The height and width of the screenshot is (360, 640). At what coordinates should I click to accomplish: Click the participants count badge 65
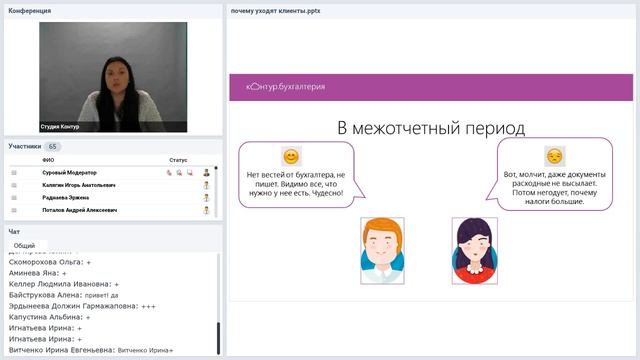point(52,147)
